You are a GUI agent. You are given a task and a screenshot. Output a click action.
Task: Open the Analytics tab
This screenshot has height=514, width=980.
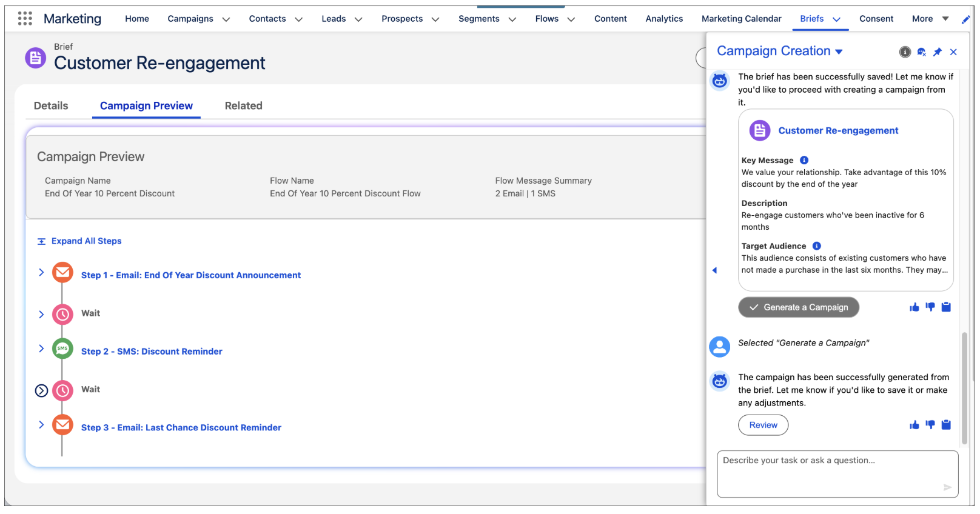[x=664, y=19]
